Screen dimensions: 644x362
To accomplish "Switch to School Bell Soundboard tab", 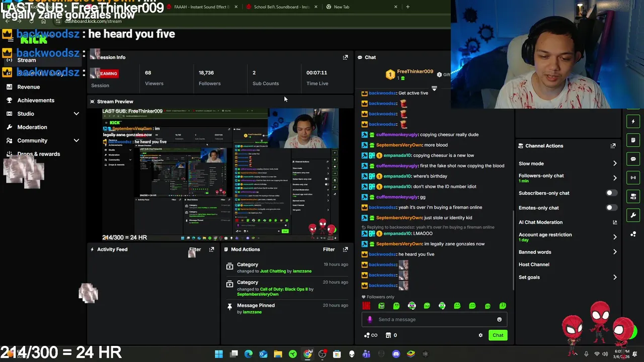I will [x=282, y=7].
